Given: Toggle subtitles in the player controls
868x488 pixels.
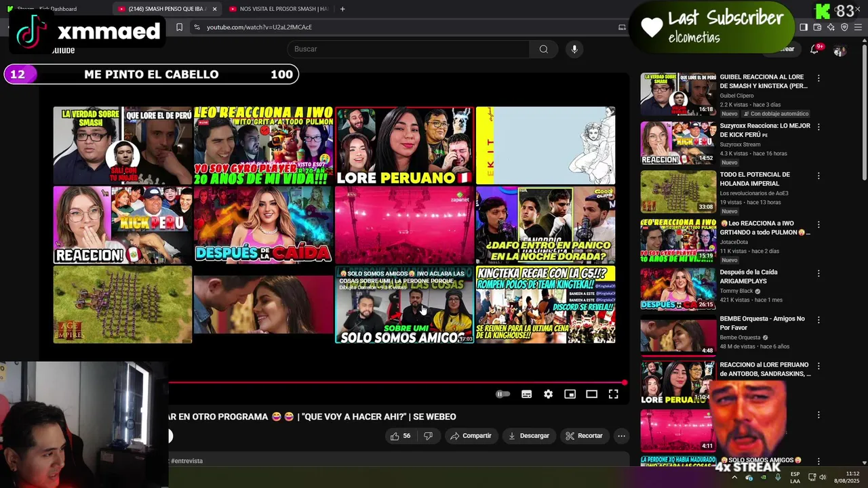Looking at the screenshot, I should (x=526, y=394).
